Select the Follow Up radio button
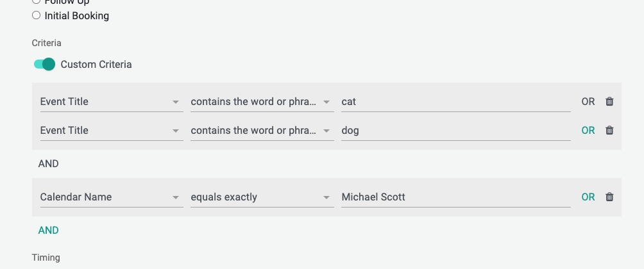The height and width of the screenshot is (269, 644). [36, 1]
